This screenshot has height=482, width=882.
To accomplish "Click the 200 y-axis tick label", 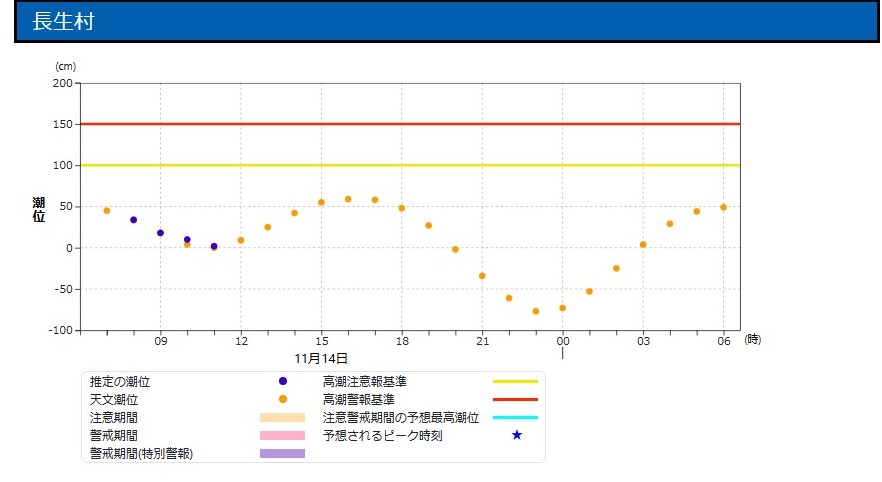I will pyautogui.click(x=63, y=83).
